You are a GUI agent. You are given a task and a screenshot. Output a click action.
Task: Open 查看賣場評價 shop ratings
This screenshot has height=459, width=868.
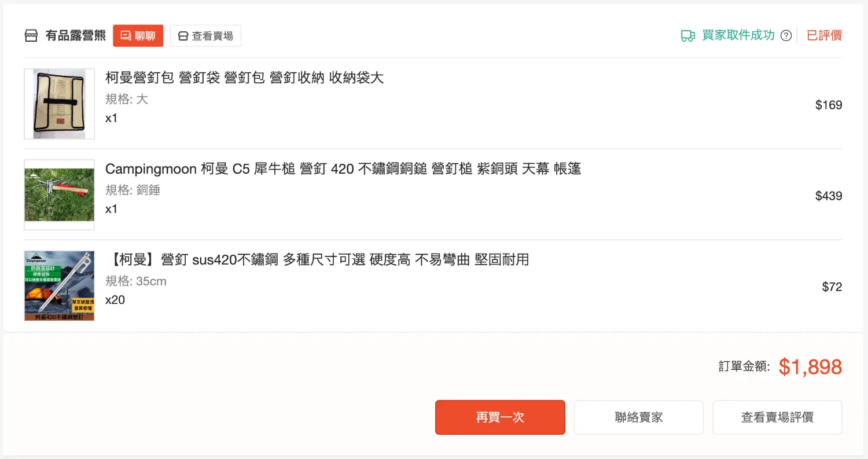777,417
